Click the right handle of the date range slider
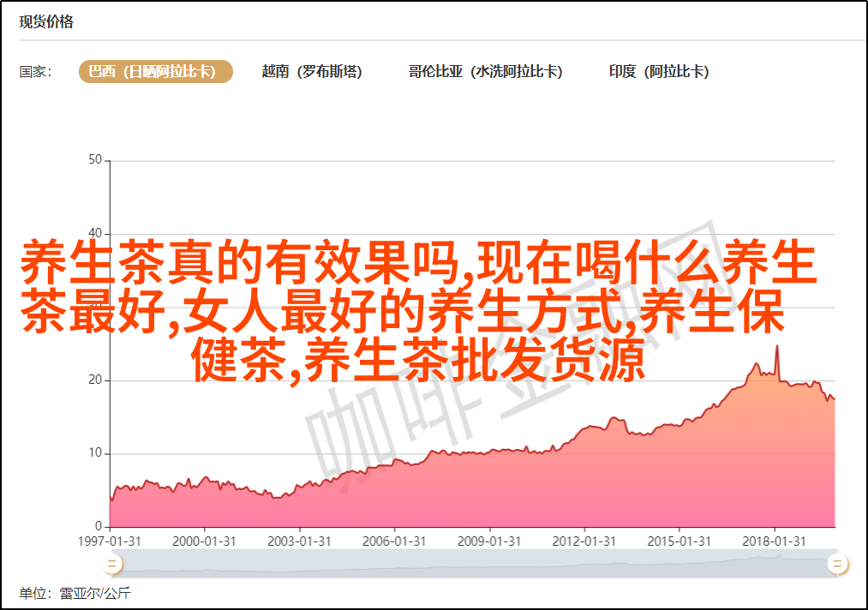Image resolution: width=868 pixels, height=610 pixels. 837,563
